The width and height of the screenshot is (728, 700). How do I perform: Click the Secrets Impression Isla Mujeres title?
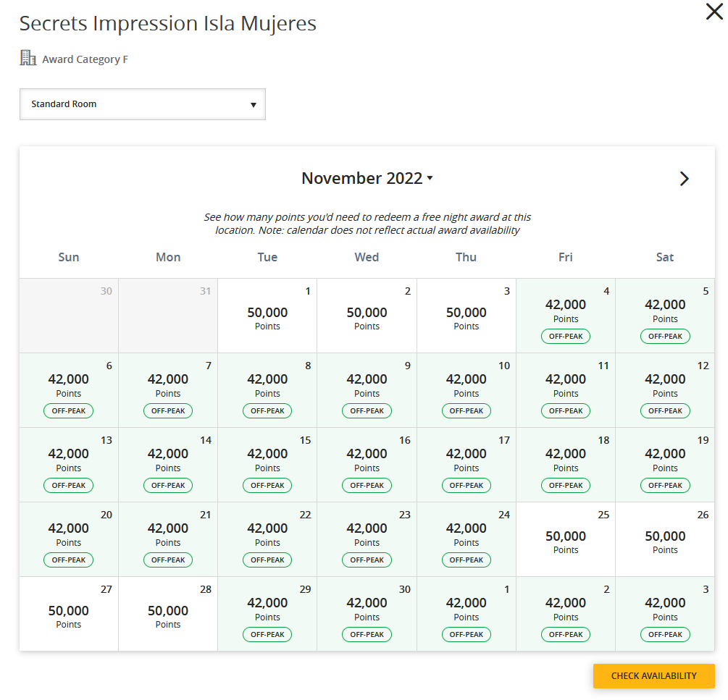pos(167,23)
